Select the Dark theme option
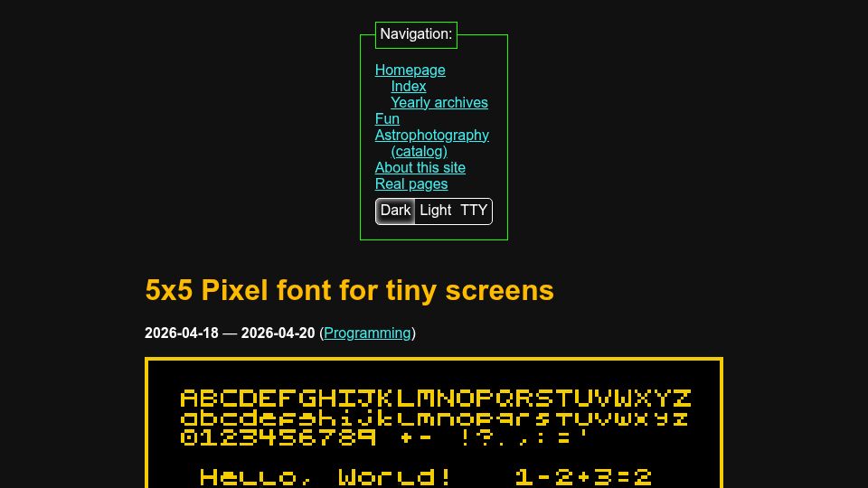This screenshot has width=868, height=488. pyautogui.click(x=395, y=211)
